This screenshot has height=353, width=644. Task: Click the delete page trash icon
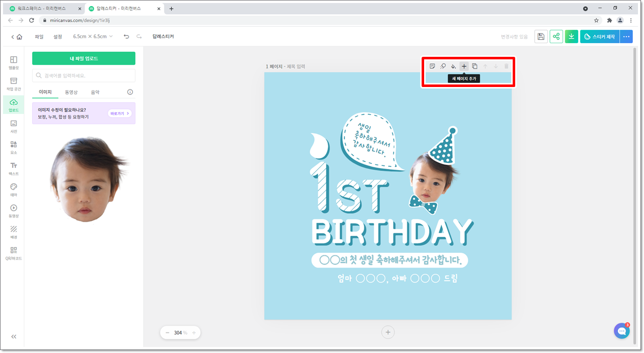pos(506,66)
